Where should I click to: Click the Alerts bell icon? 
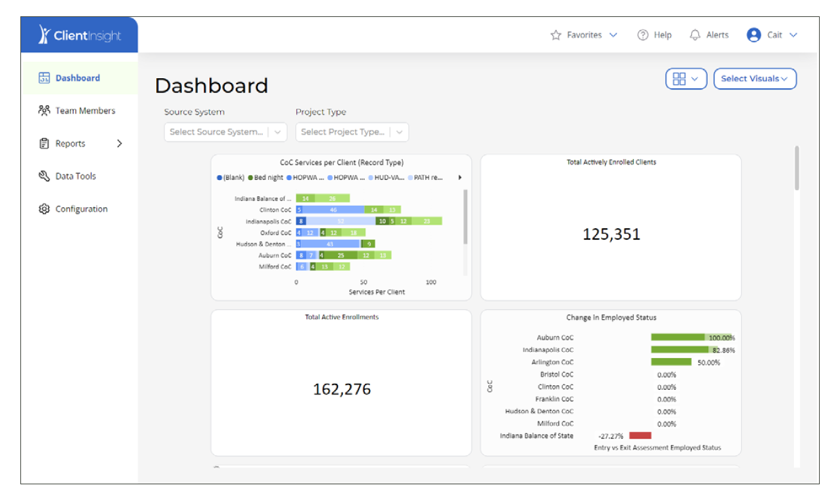(694, 34)
